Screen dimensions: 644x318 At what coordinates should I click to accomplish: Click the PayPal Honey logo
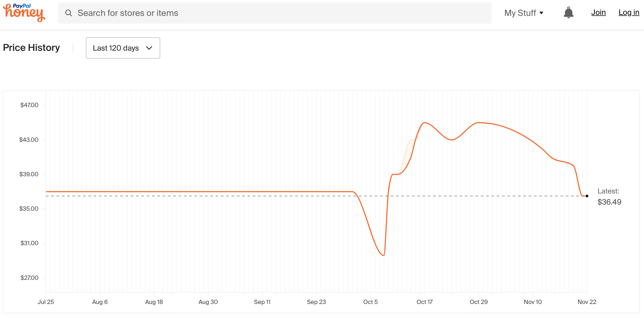click(24, 12)
